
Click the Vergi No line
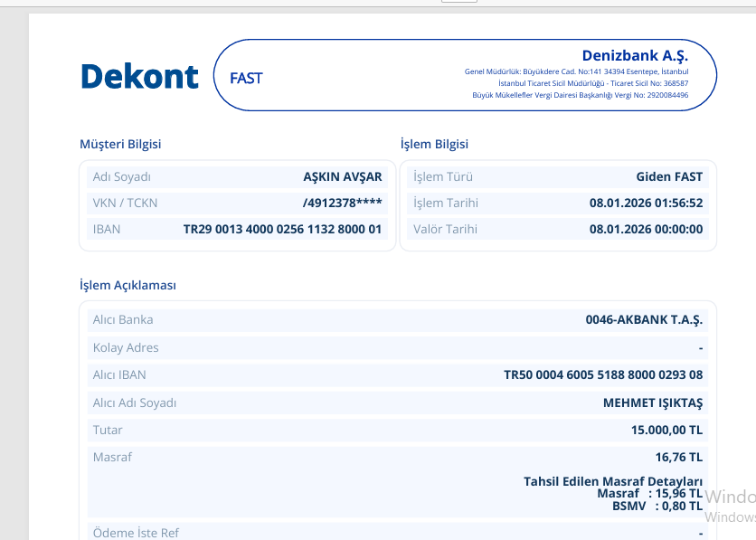coord(580,95)
